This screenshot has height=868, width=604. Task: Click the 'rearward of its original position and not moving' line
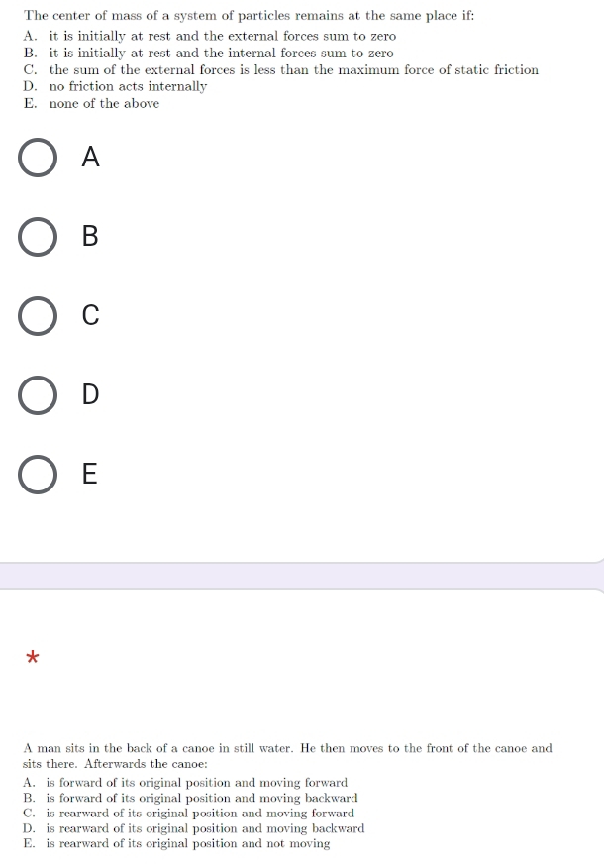[176, 843]
